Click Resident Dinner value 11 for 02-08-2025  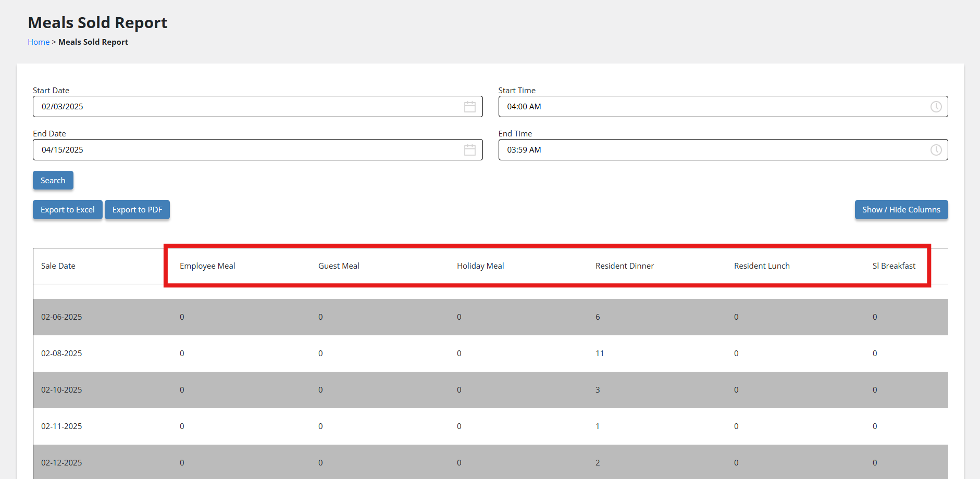600,354
